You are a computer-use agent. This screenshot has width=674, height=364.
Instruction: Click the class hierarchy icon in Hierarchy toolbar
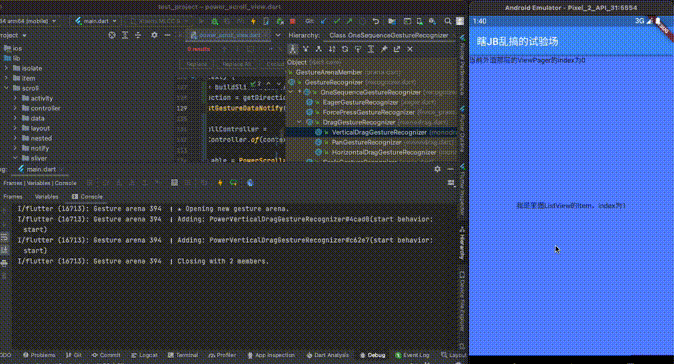click(293, 49)
